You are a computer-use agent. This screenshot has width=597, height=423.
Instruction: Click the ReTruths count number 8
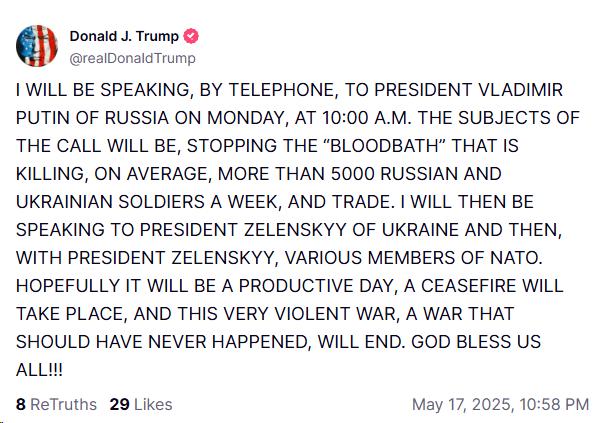21,404
